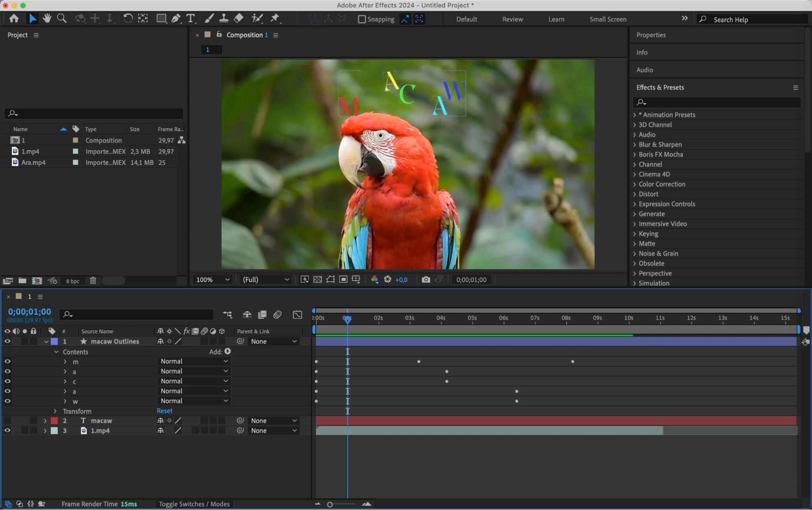Image resolution: width=812 pixels, height=510 pixels.
Task: Switch to the Review workspace
Action: [x=512, y=19]
